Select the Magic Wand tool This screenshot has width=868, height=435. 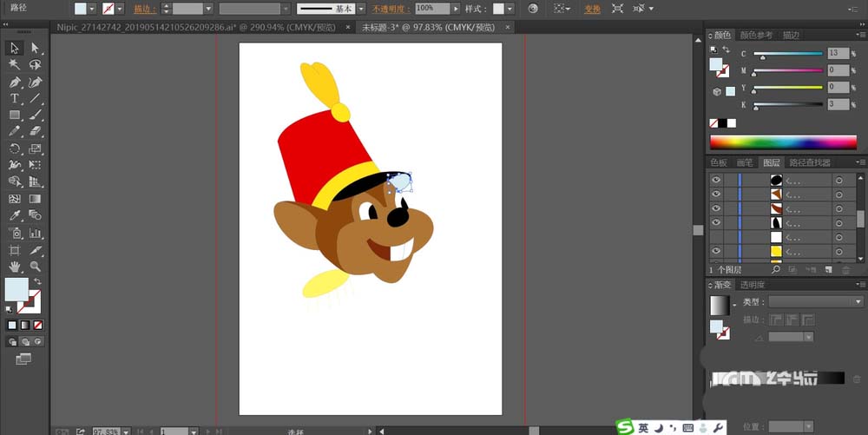(15, 65)
